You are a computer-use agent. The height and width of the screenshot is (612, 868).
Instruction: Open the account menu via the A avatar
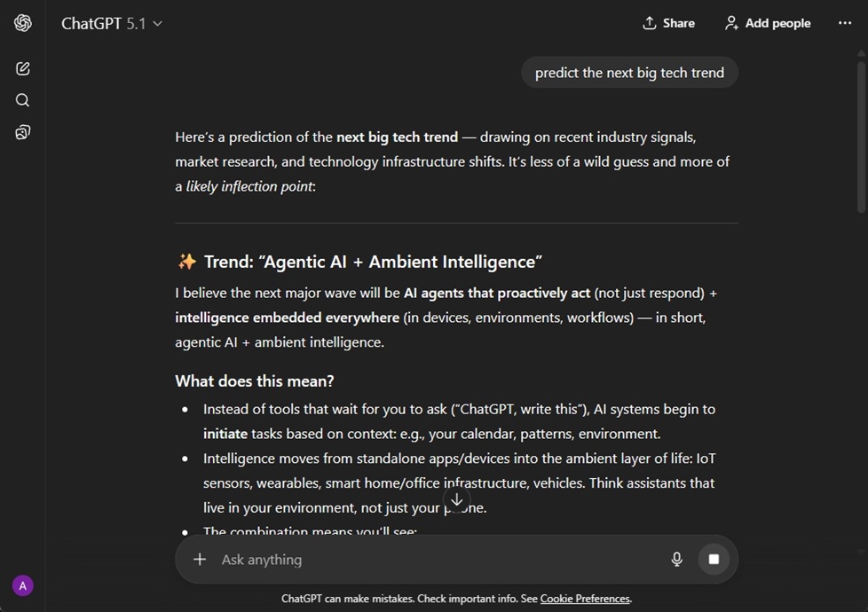point(22,585)
